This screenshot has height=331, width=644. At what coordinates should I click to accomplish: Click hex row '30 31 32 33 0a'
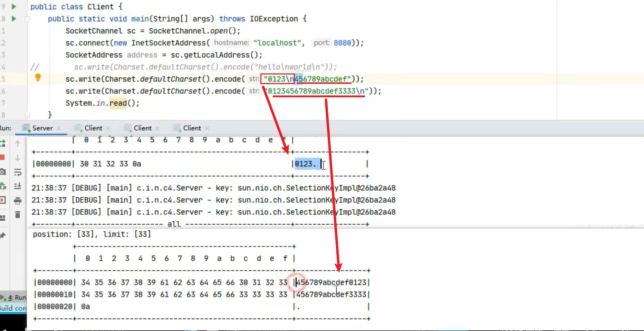coord(110,164)
